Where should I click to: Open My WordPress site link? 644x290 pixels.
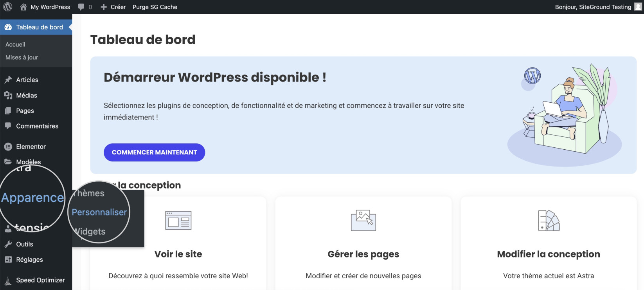coord(50,7)
